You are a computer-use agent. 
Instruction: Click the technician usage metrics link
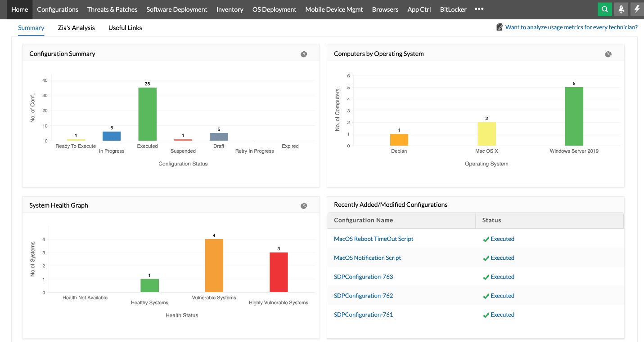coord(572,27)
